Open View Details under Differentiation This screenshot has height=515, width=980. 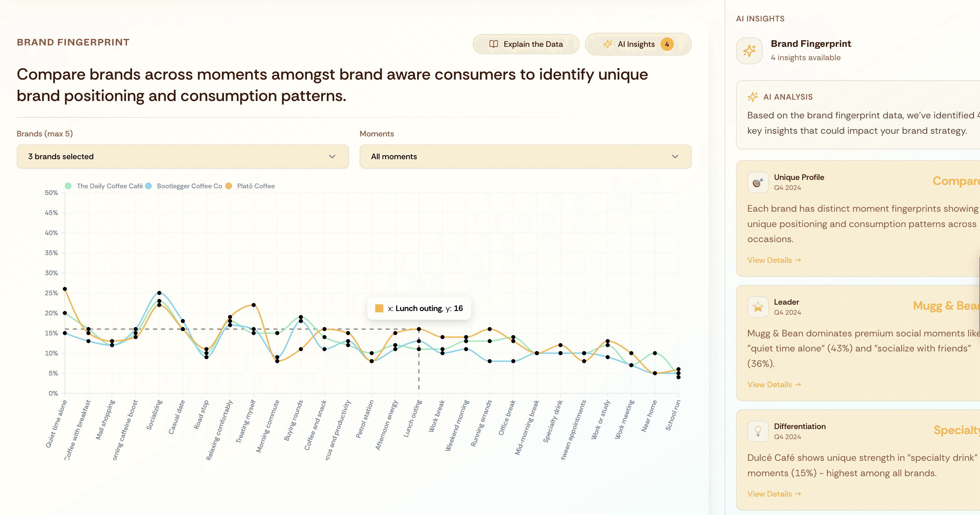coord(773,494)
